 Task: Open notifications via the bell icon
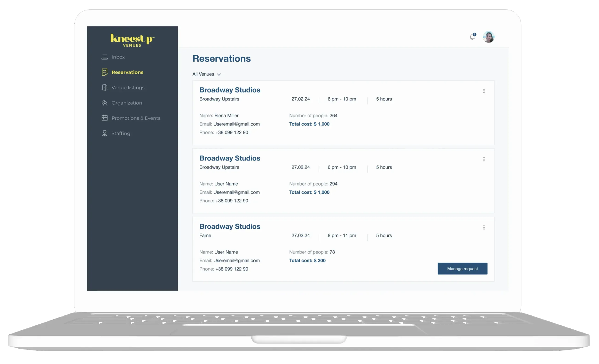[472, 37]
